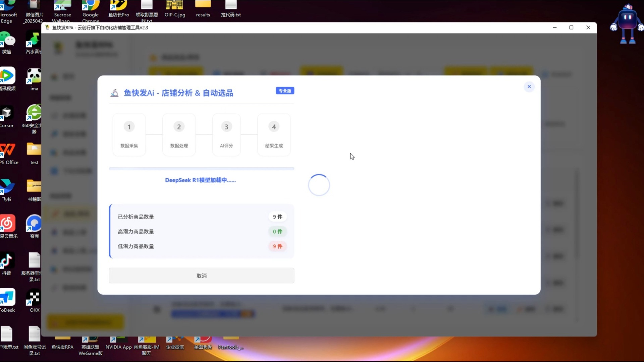Open 飞书 desktop icon
Screen dimensions: 644x362
[7, 190]
